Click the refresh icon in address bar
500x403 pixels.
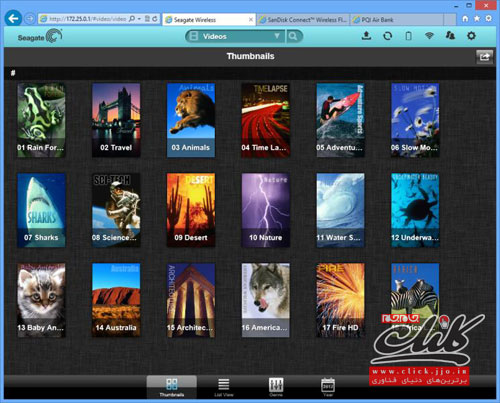coord(155,19)
